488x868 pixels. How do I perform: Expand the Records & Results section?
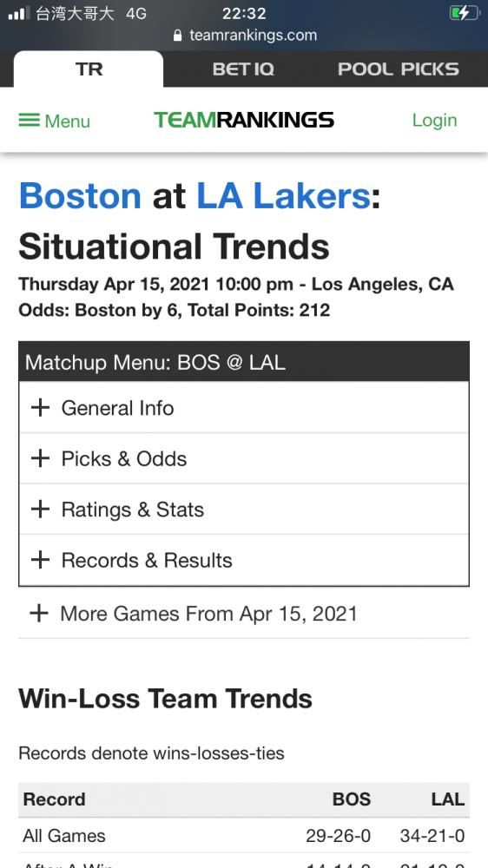pos(244,560)
